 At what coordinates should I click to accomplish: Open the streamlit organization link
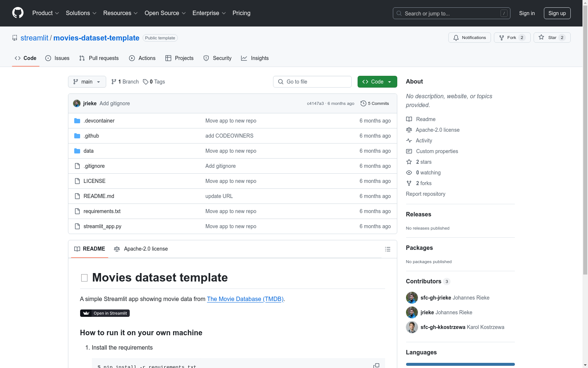(35, 38)
